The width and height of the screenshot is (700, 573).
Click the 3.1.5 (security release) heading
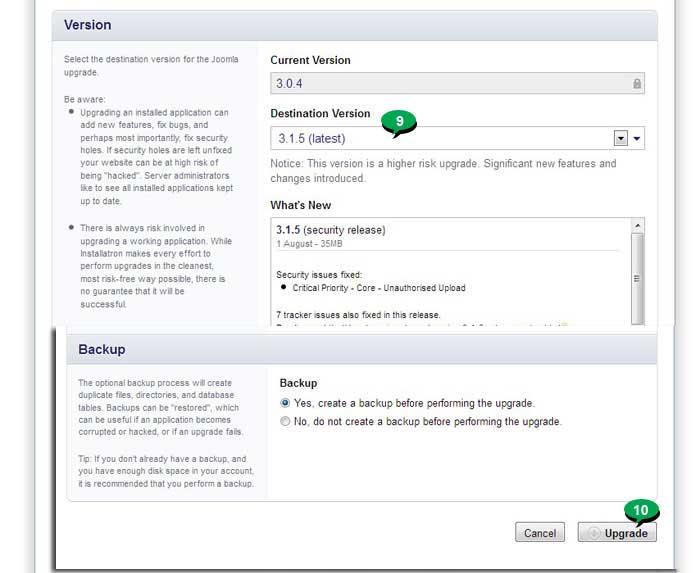pyautogui.click(x=331, y=230)
